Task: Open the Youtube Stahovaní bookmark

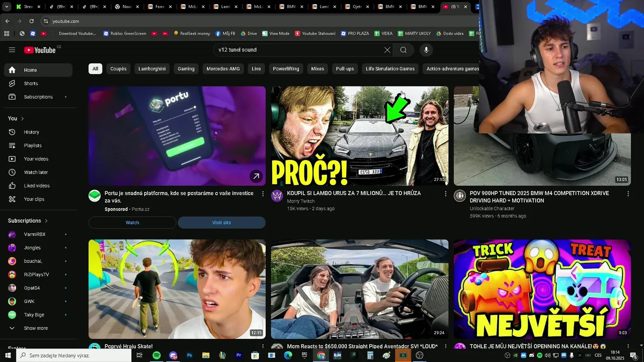Action: click(x=315, y=34)
